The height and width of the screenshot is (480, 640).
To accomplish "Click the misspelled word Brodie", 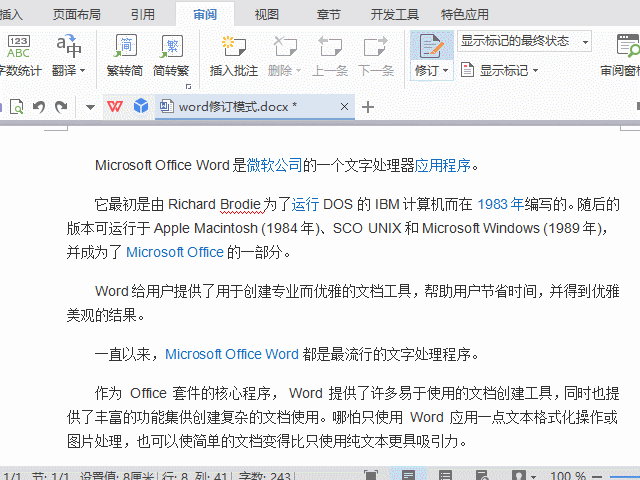I will (240, 204).
